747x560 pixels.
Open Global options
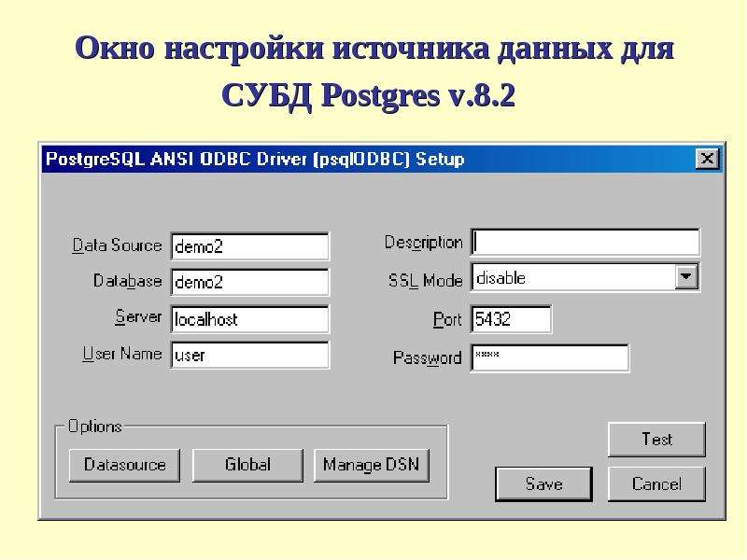[x=247, y=465]
